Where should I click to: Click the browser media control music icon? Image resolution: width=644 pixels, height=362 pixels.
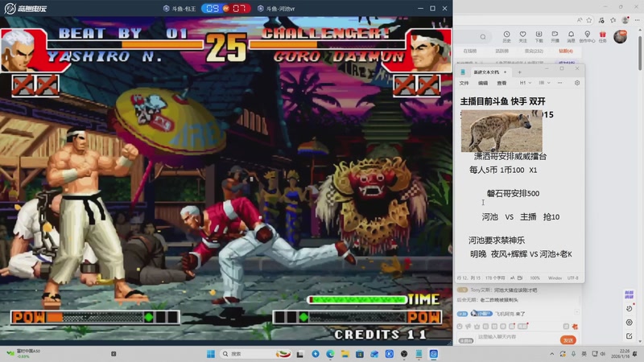coord(601,19)
